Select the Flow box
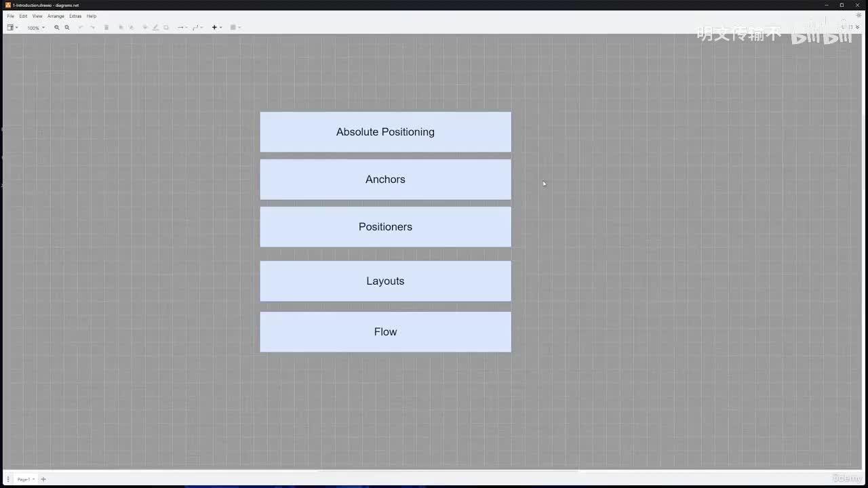This screenshot has height=488, width=868. coord(385,332)
